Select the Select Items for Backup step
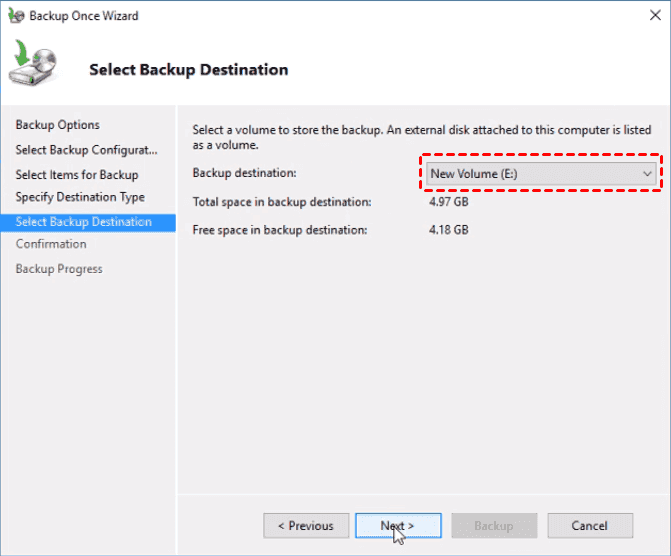The height and width of the screenshot is (556, 671). tap(77, 175)
